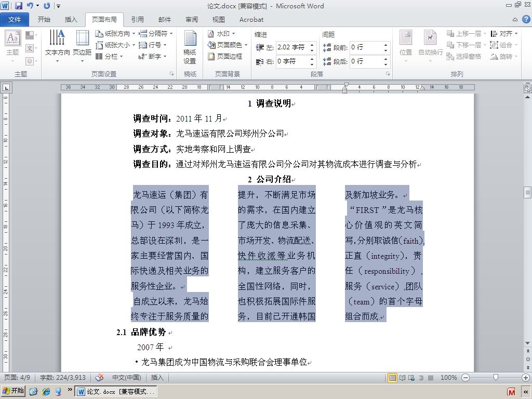Viewport: 532px width, 399px height.
Task: Toggle the Insert (插入) mode indicator
Action: click(x=157, y=378)
